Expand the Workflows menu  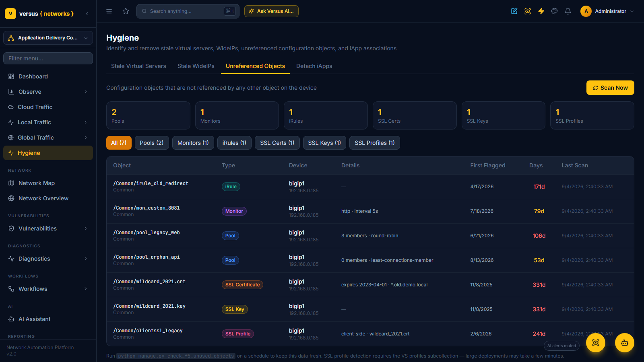tap(48, 289)
